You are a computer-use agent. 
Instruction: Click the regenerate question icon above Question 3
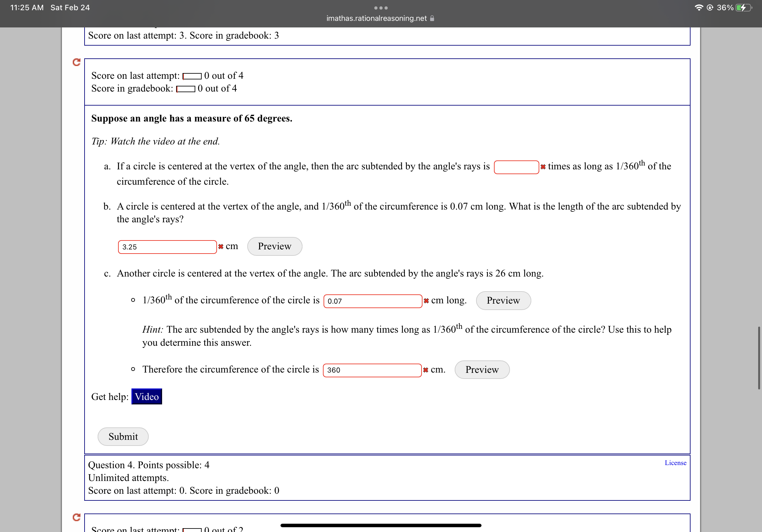77,62
